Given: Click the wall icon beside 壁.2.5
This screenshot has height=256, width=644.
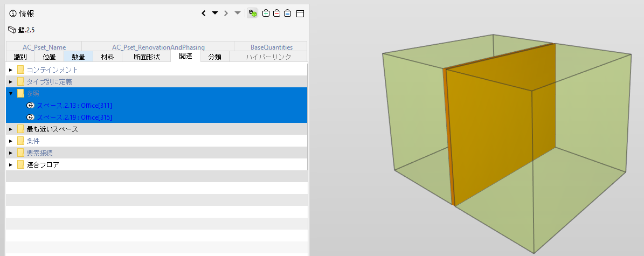Looking at the screenshot, I should 12,30.
